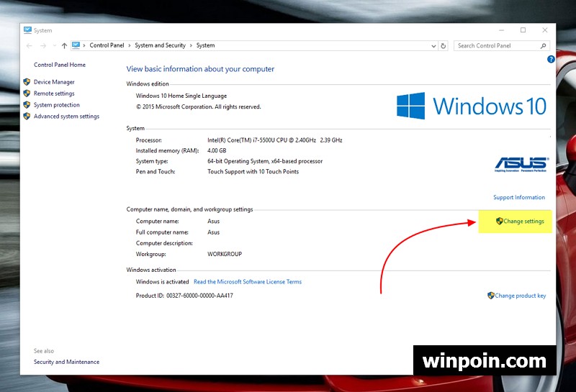Open Help with the blue question mark
Viewport: 576px width, 392px height.
tap(551, 59)
